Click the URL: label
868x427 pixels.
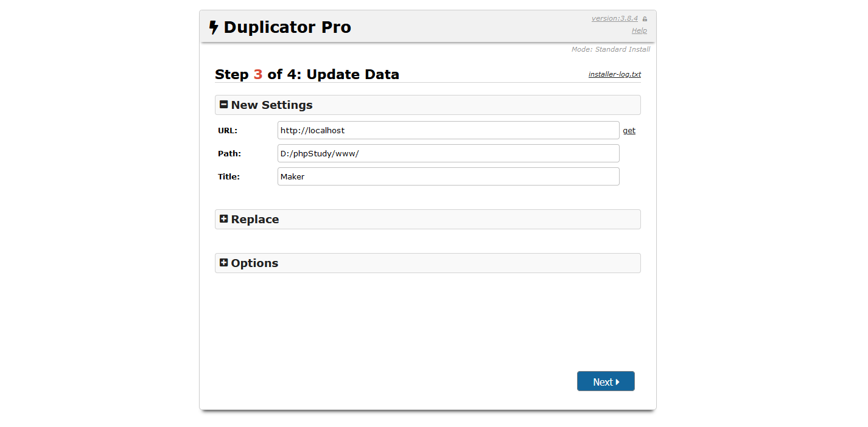coord(228,130)
